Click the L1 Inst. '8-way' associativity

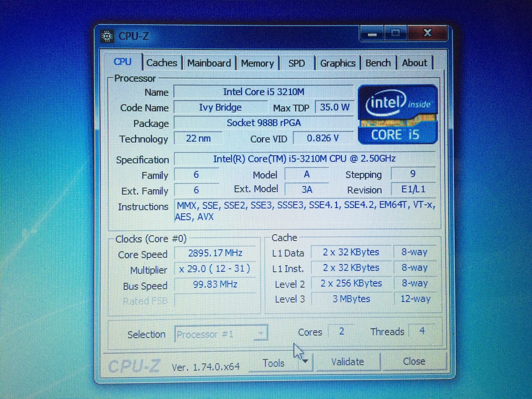pyautogui.click(x=415, y=268)
